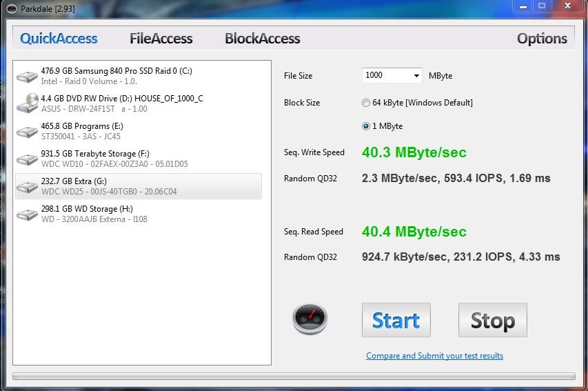Pick the Terabyte Storage (F:) drive icon
Image resolution: width=588 pixels, height=391 pixels.
[x=27, y=159]
